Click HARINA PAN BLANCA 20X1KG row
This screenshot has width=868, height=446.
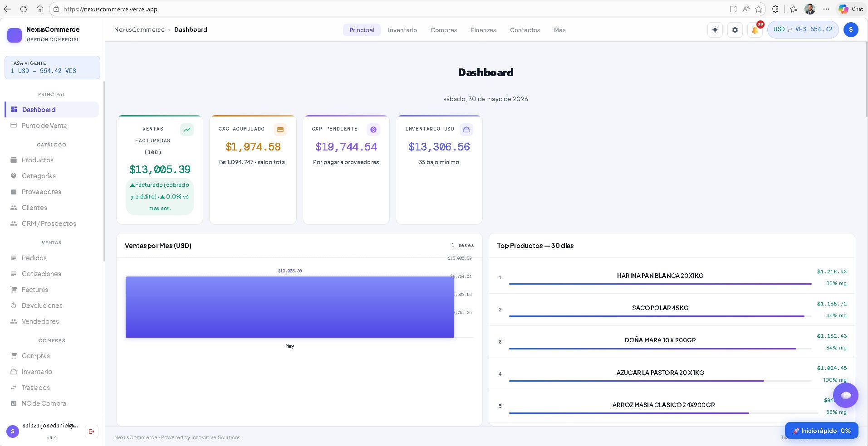coord(672,277)
